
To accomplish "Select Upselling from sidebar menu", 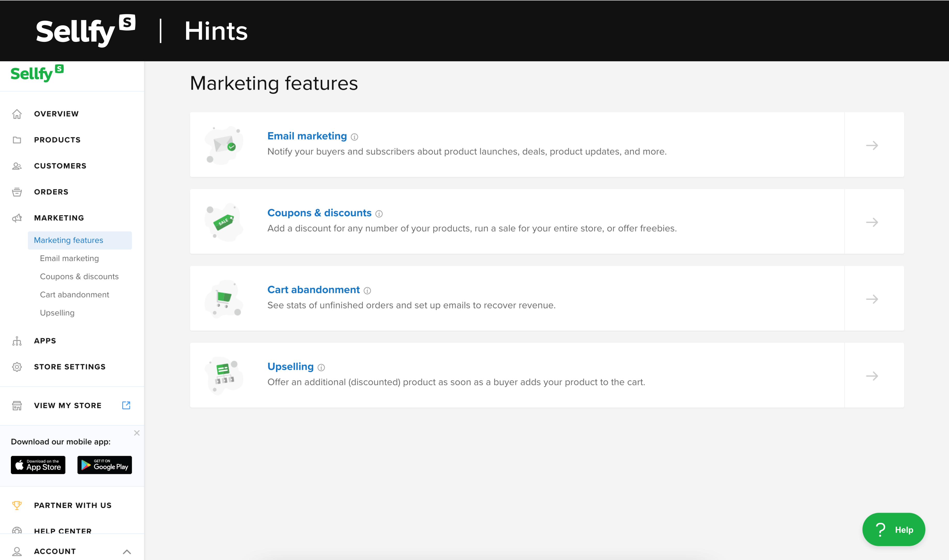I will (57, 313).
